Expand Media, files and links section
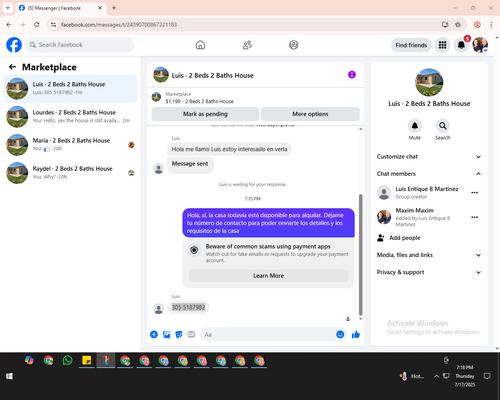Viewport: 500px width, 400px height. [x=429, y=255]
